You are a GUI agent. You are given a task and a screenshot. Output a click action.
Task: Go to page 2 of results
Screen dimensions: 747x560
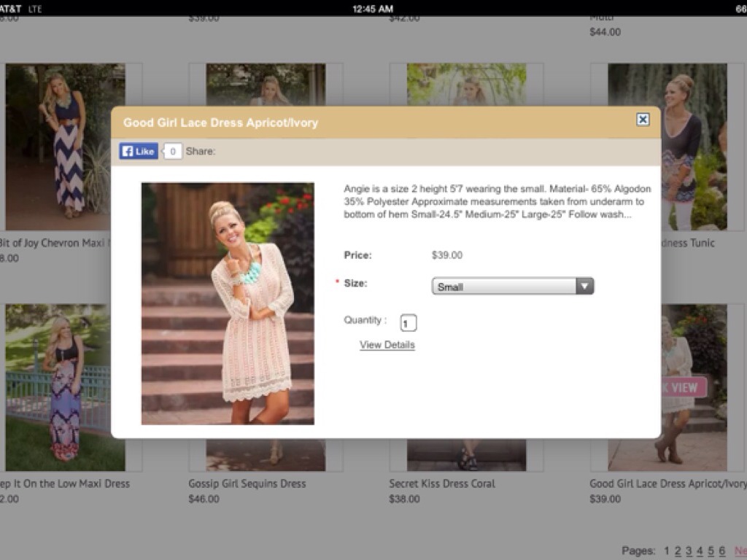pyautogui.click(x=678, y=551)
